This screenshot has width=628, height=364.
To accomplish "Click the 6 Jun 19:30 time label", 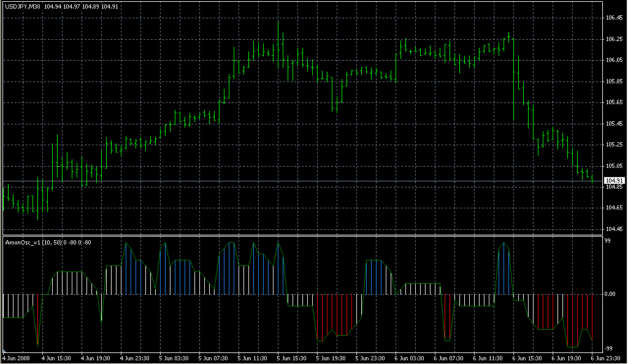I will coord(566,358).
